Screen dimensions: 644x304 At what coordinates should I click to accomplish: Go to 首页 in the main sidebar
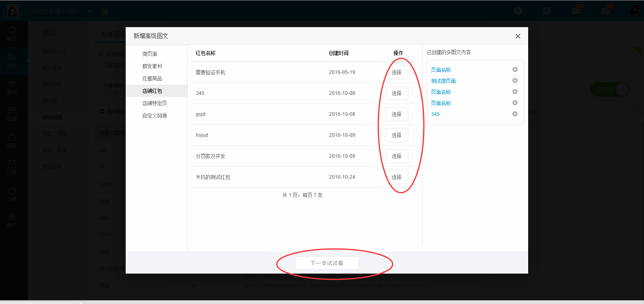[12, 34]
